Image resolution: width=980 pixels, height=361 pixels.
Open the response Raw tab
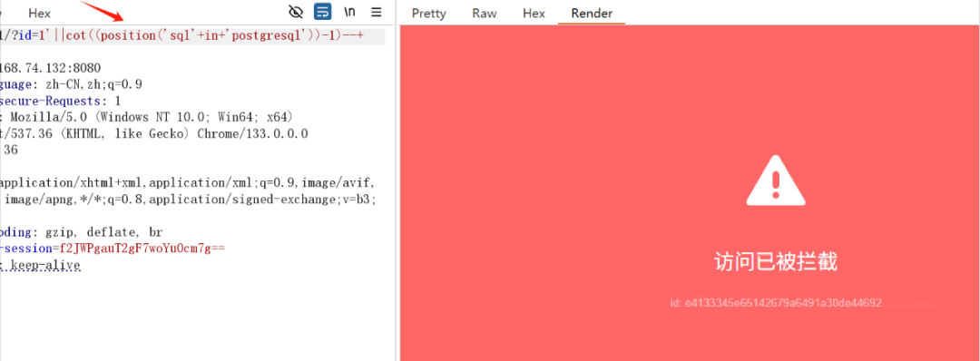(485, 13)
